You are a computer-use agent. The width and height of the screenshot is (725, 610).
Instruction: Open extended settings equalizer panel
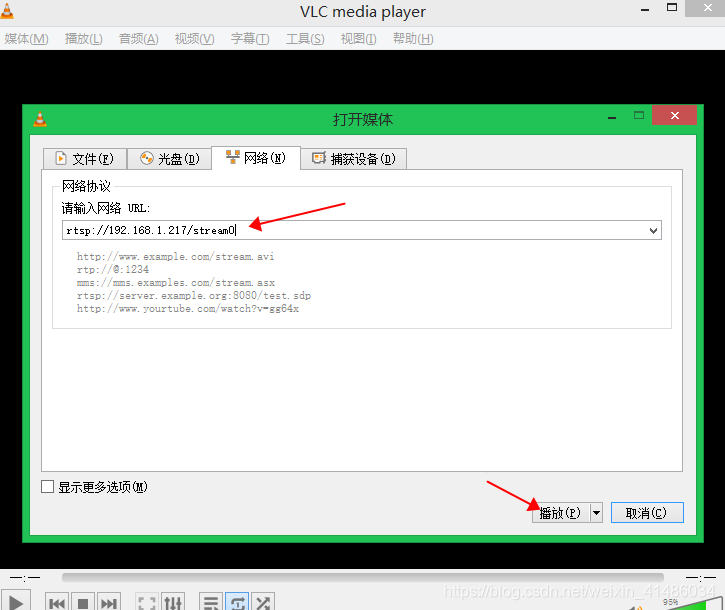(173, 603)
